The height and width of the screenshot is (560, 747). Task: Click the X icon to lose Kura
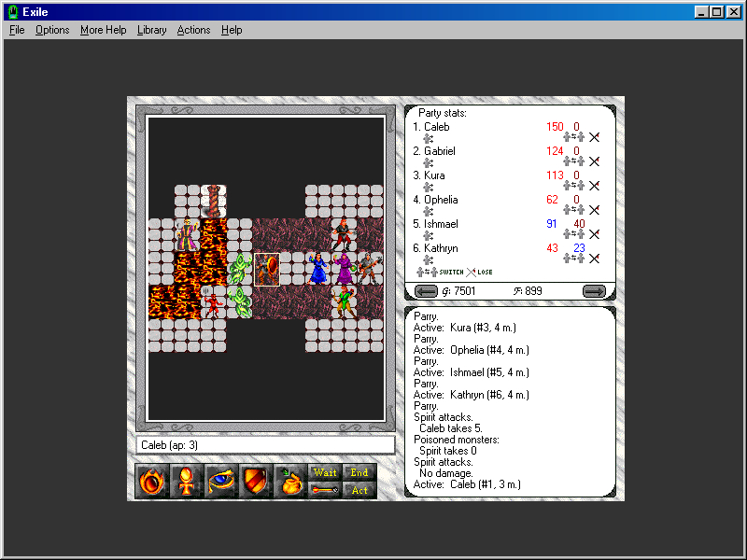coord(594,186)
